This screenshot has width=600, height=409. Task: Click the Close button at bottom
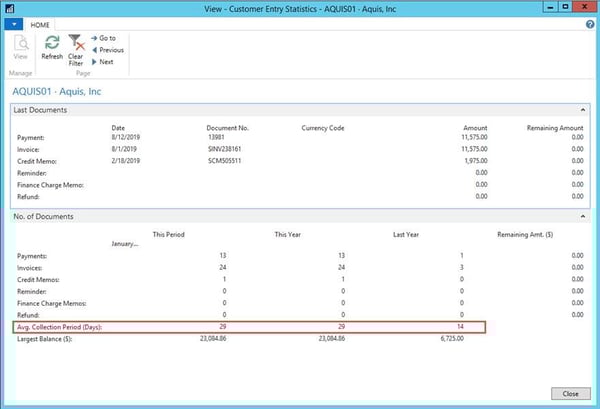pyautogui.click(x=571, y=394)
